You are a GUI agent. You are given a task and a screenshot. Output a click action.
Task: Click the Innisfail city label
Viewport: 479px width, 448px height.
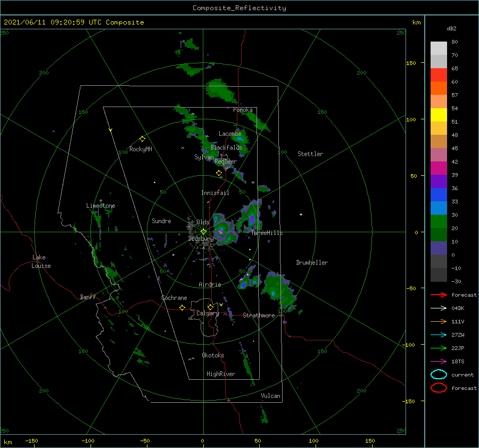(215, 193)
